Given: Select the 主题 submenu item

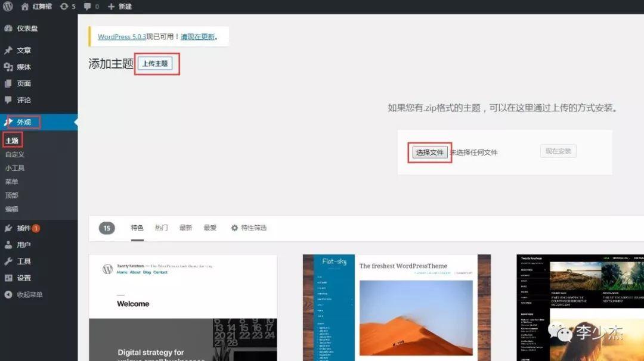Looking at the screenshot, I should pyautogui.click(x=12, y=141).
